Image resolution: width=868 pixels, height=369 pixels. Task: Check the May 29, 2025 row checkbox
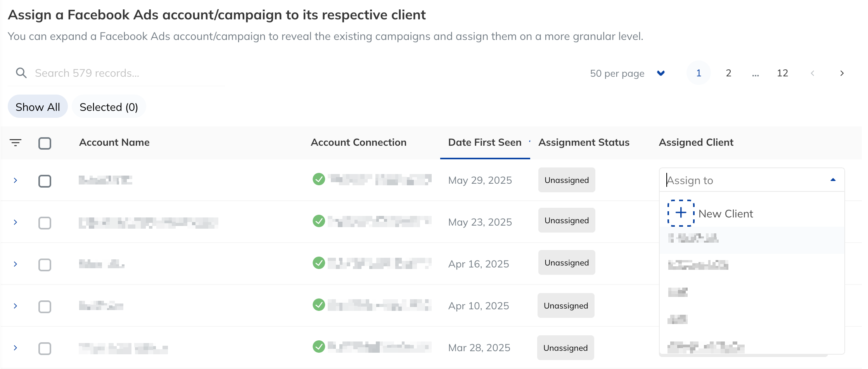45,181
